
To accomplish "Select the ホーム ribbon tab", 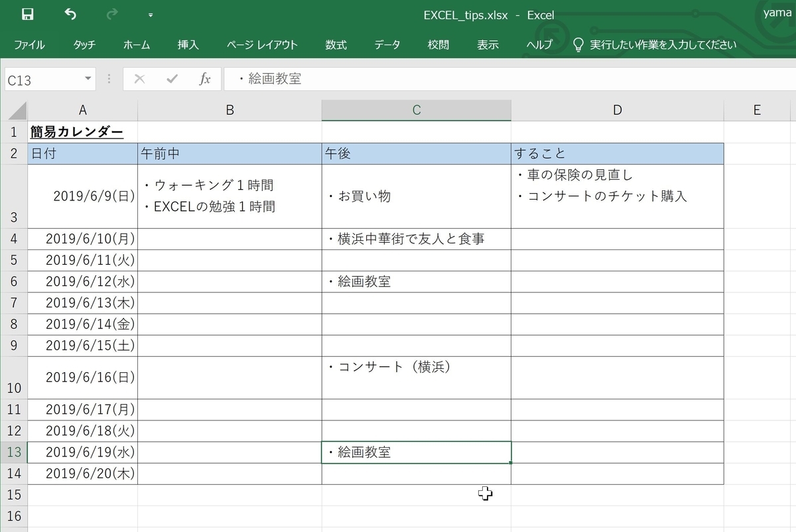I will click(x=137, y=45).
